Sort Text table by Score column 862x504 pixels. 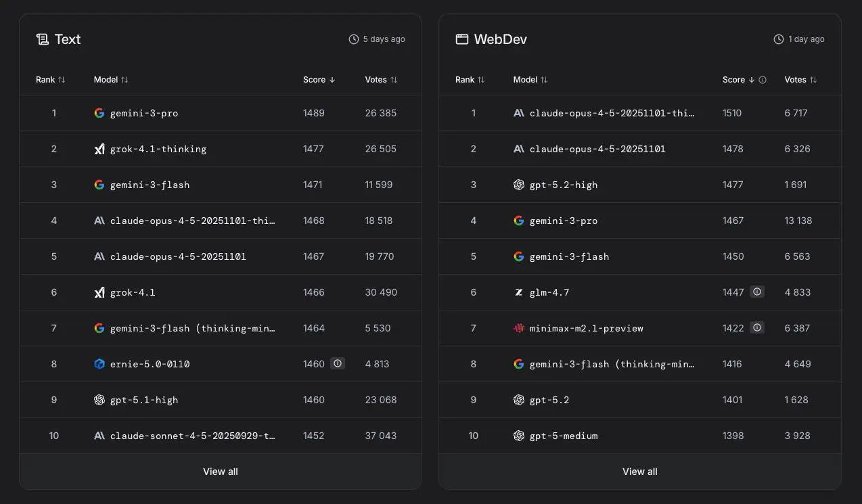(319, 80)
